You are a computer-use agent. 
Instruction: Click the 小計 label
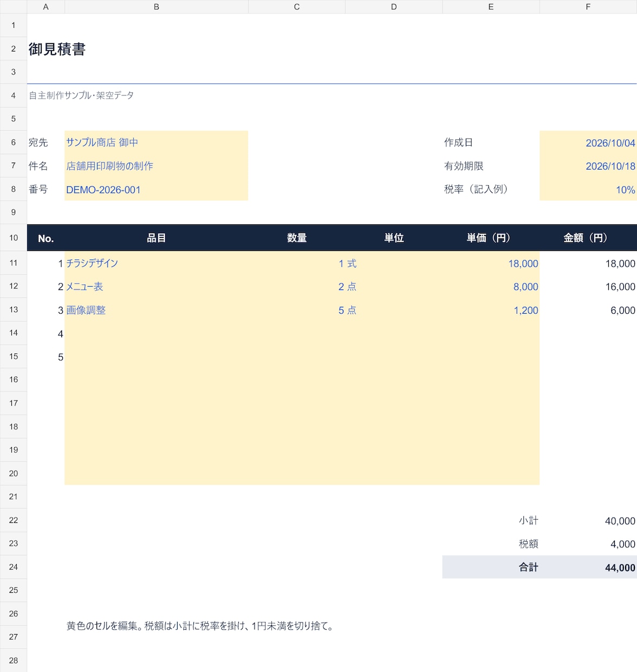[528, 520]
